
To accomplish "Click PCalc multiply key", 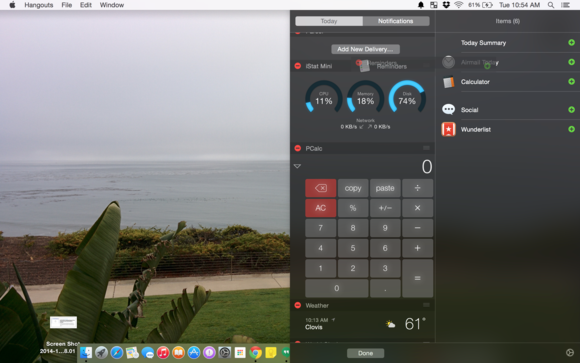I will click(417, 208).
